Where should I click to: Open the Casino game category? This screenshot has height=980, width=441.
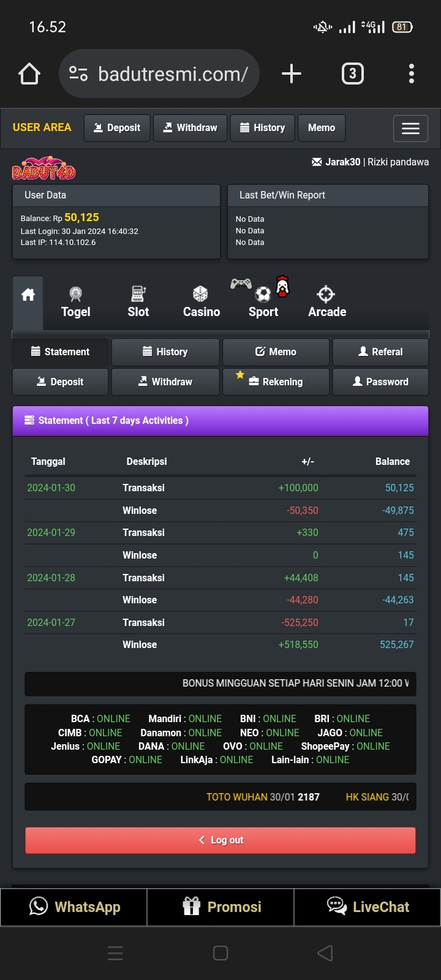point(201,302)
